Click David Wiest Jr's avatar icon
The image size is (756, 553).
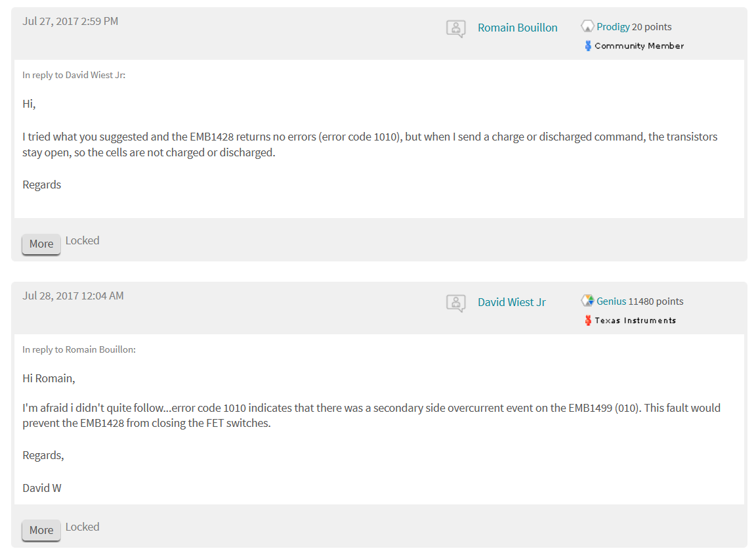pos(455,303)
